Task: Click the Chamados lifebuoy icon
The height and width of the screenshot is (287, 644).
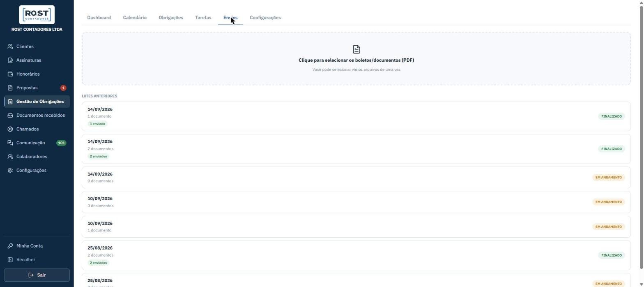Action: click(x=10, y=129)
